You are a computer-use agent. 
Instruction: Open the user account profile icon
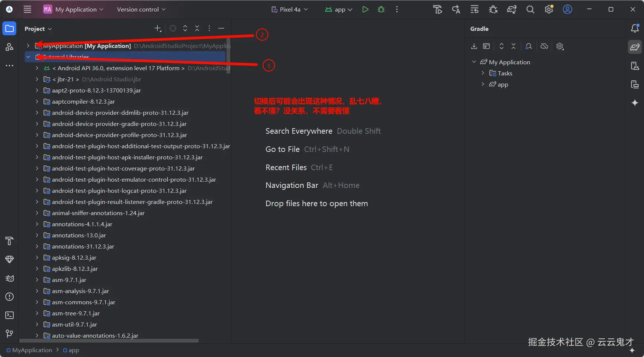click(567, 9)
